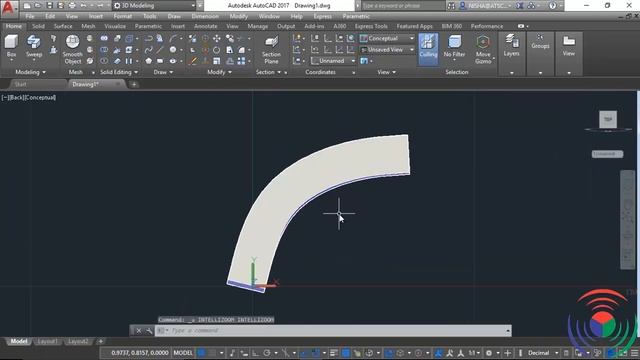
Task: Click the New drawing icon
Action: (27, 6)
